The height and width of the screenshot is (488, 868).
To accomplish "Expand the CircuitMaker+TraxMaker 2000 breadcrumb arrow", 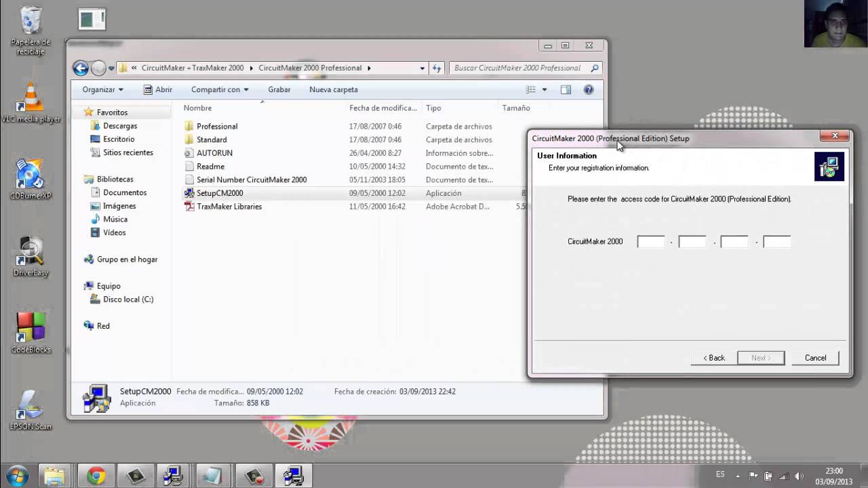I will pos(251,68).
